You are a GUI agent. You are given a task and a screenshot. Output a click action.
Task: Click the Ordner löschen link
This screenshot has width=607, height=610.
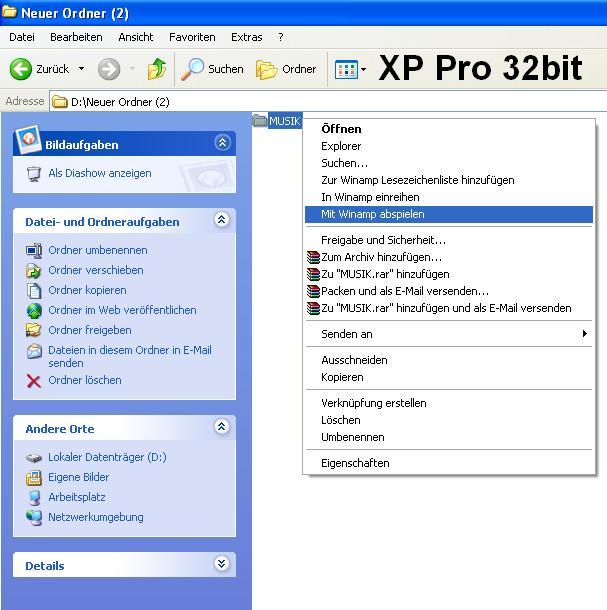[x=85, y=380]
